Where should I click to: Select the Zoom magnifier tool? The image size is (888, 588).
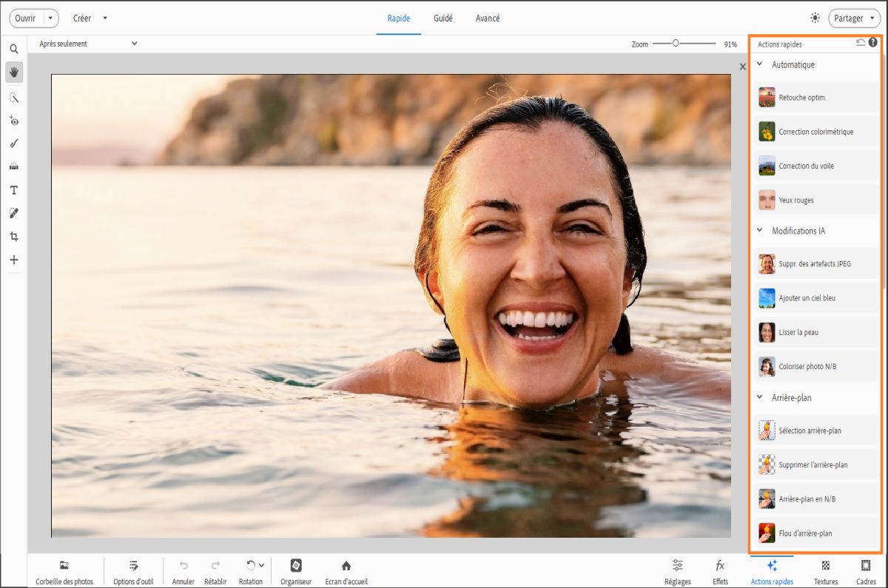(13, 49)
